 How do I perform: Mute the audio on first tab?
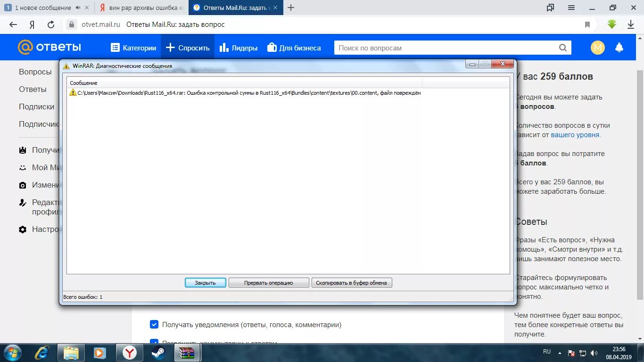coord(78,8)
